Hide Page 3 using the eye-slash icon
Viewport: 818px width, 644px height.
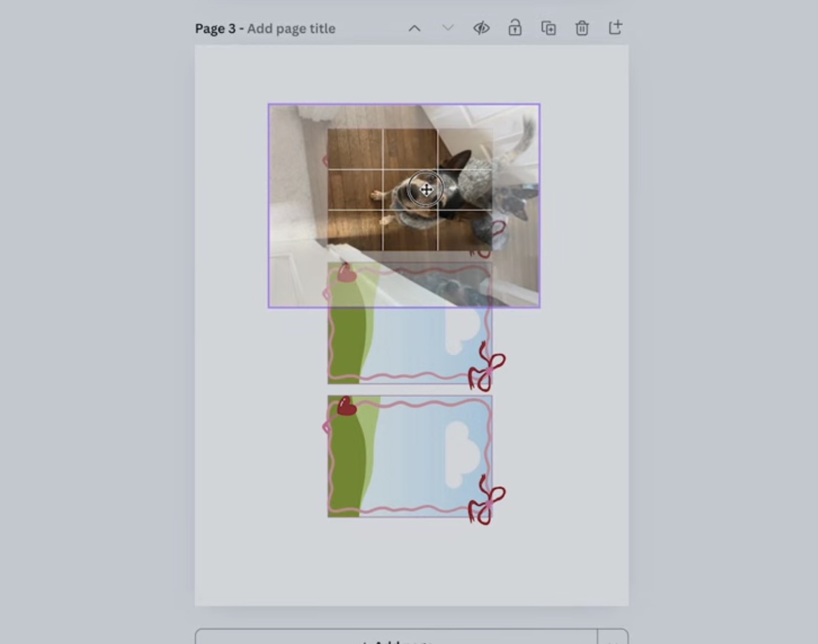point(481,28)
